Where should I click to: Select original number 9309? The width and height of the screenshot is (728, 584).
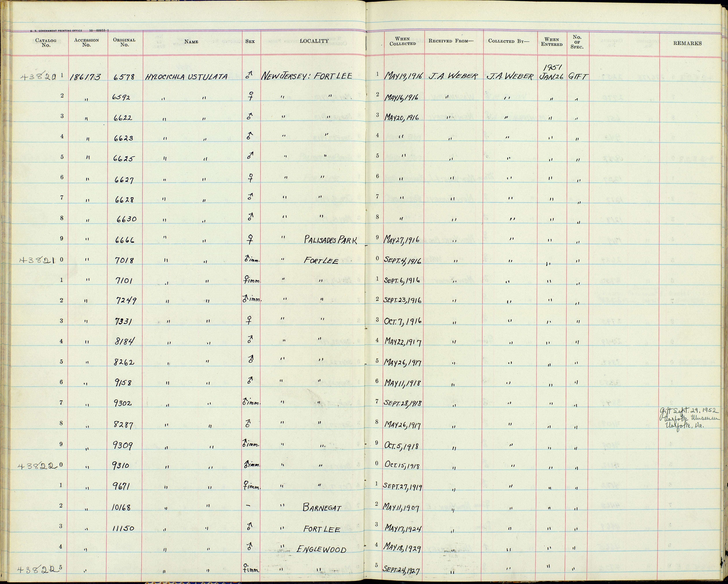point(123,446)
